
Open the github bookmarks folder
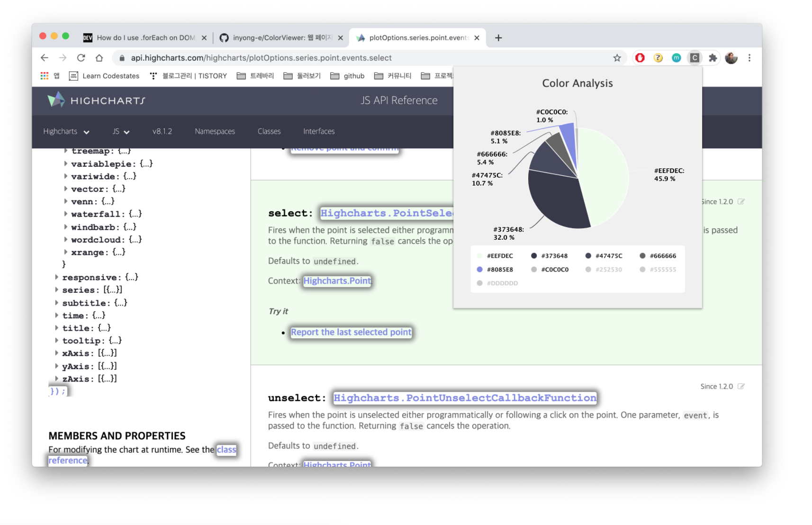(347, 76)
